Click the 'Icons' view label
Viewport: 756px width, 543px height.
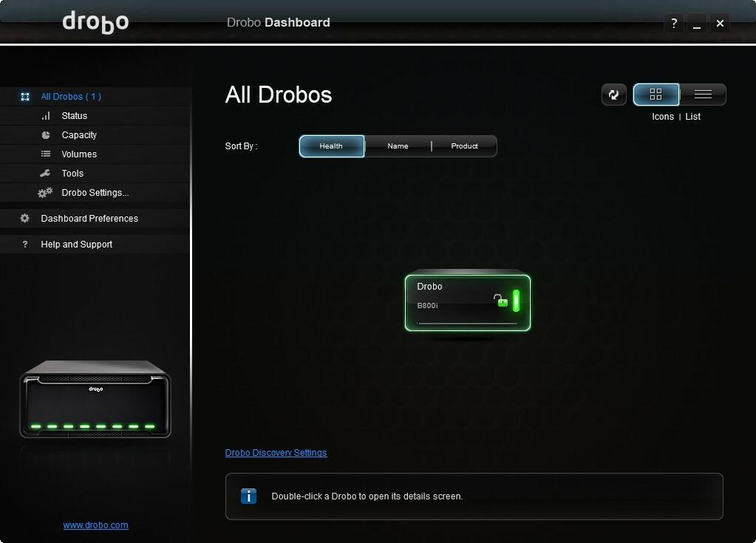662,117
